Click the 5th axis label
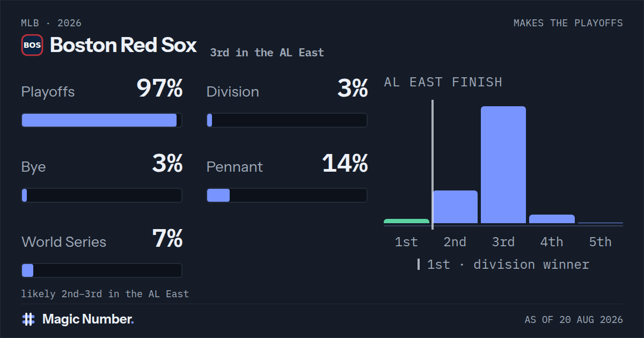 click(600, 242)
